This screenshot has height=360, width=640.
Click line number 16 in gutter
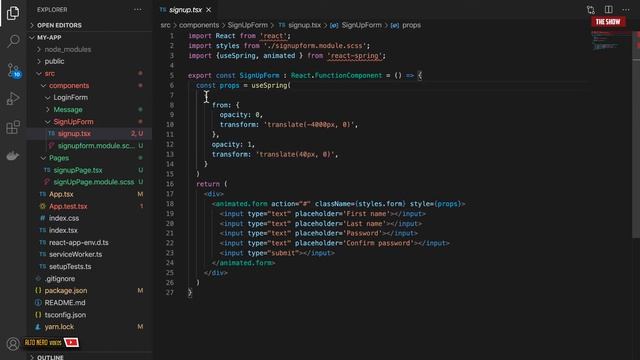click(170, 184)
